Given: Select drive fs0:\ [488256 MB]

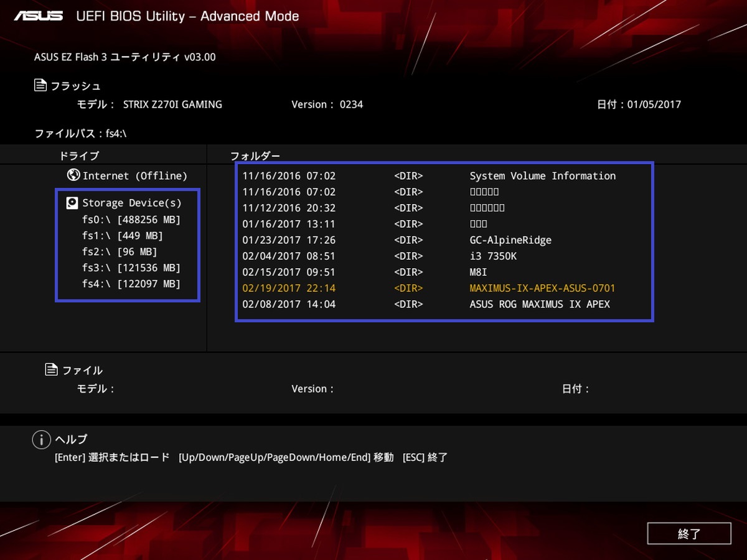Looking at the screenshot, I should (131, 220).
